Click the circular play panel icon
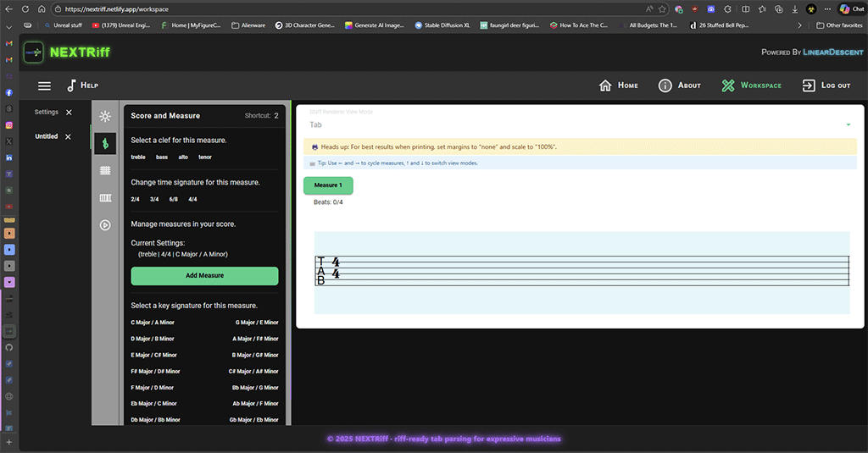Viewport: 868px width, 453px height. pyautogui.click(x=105, y=225)
